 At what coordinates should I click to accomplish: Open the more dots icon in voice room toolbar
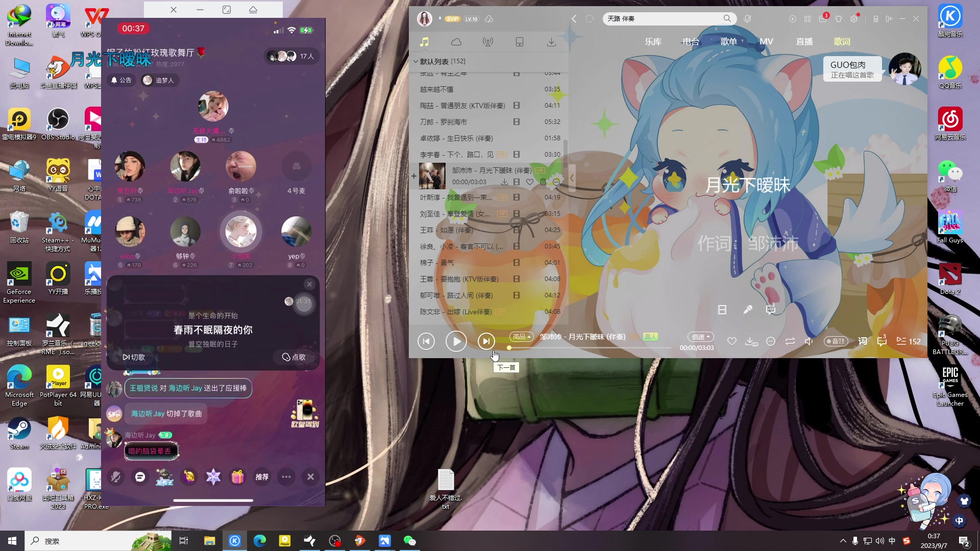286,477
